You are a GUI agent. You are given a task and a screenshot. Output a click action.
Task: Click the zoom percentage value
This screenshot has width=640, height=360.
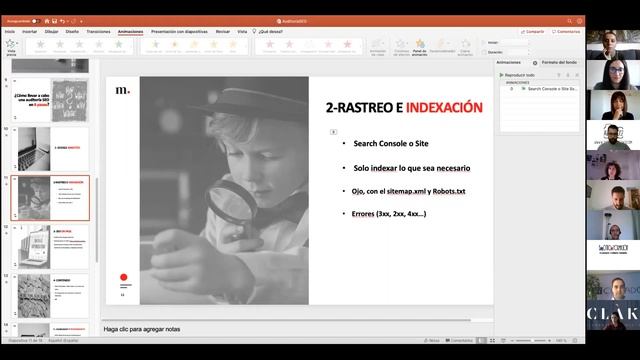point(561,340)
